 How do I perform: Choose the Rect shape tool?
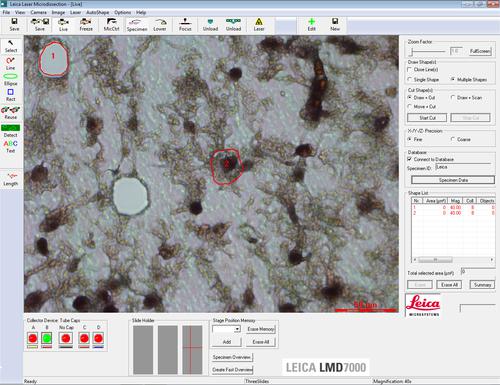[x=11, y=95]
